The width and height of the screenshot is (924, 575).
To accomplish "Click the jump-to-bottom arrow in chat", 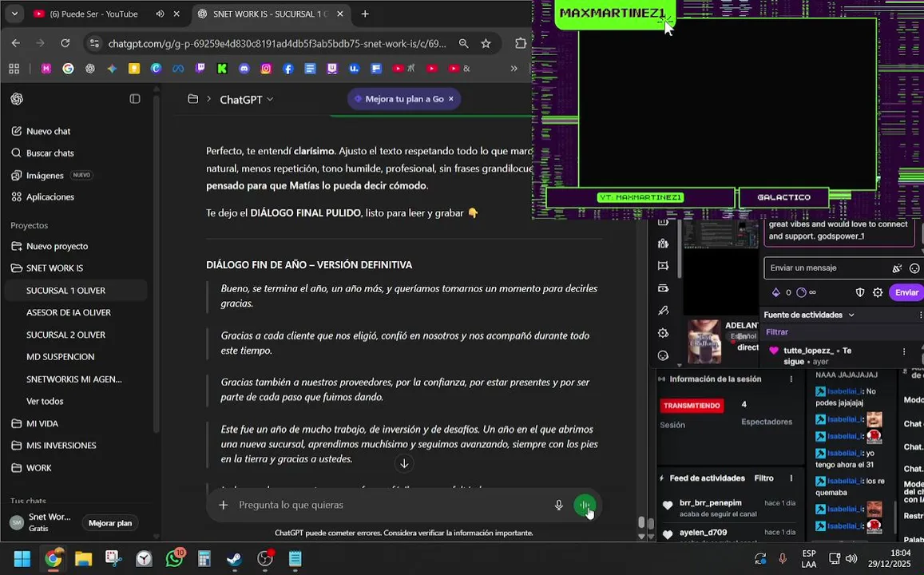I will [x=404, y=464].
